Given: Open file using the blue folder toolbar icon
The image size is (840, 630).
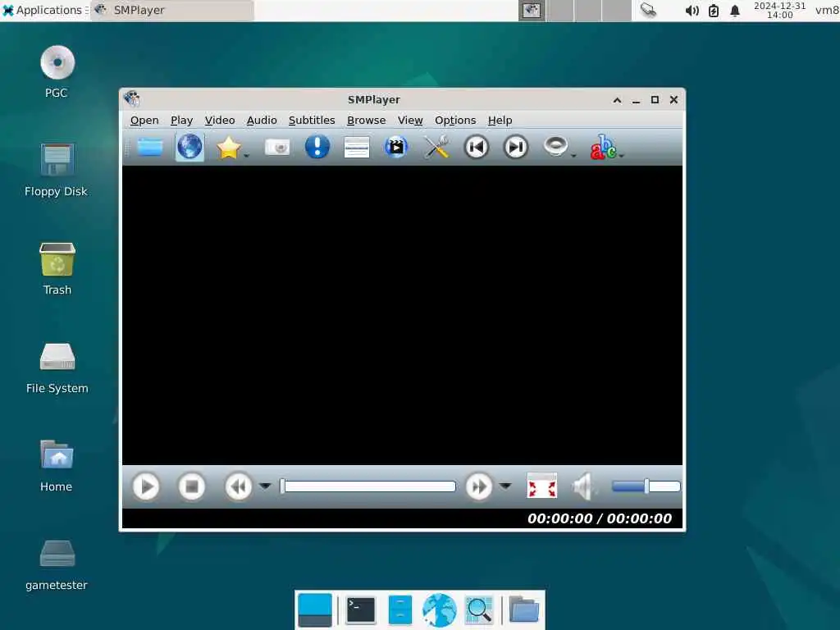Looking at the screenshot, I should pos(150,147).
